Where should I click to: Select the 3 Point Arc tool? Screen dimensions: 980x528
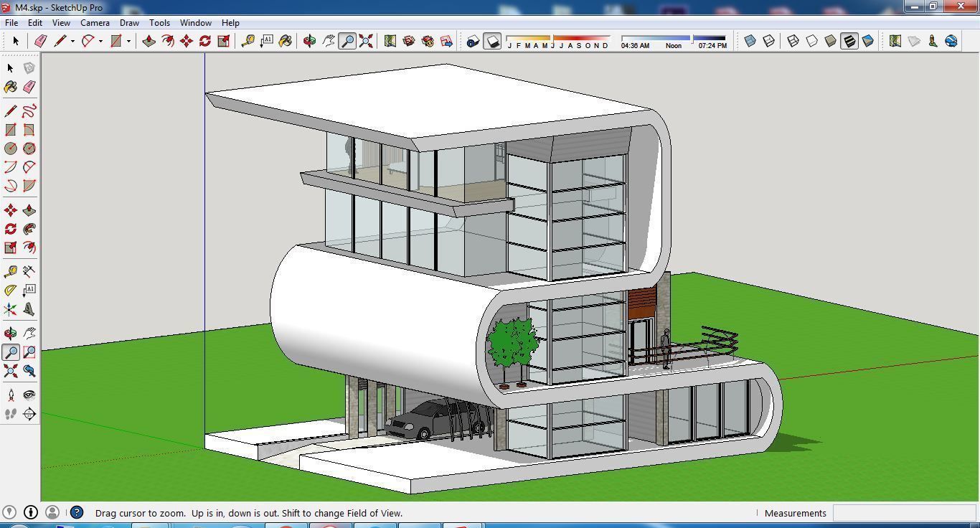pyautogui.click(x=10, y=186)
